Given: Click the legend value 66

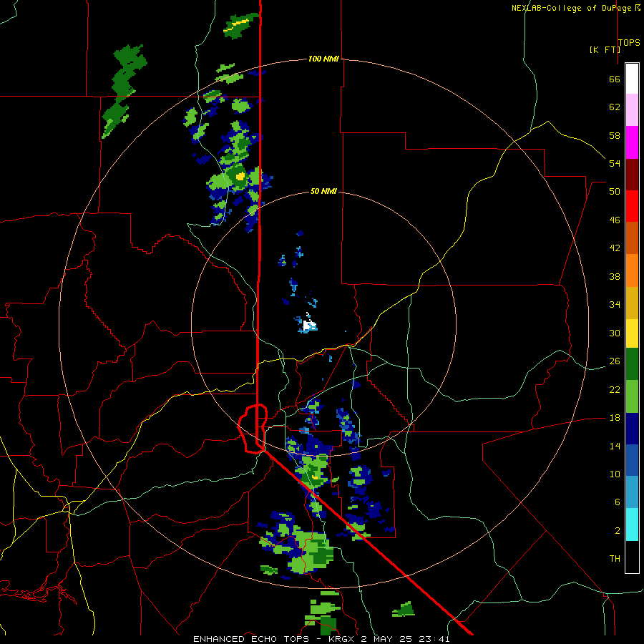Looking at the screenshot, I should tap(615, 79).
